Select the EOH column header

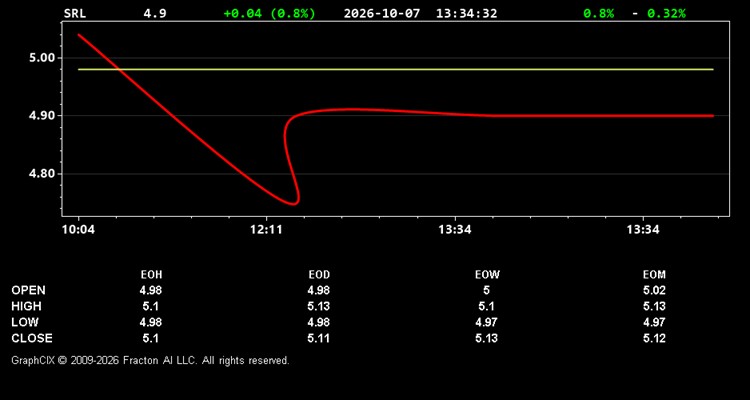coord(151,275)
